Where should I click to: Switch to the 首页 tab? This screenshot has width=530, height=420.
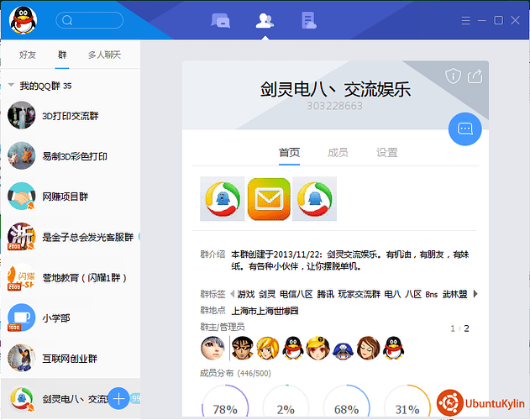[x=289, y=153]
